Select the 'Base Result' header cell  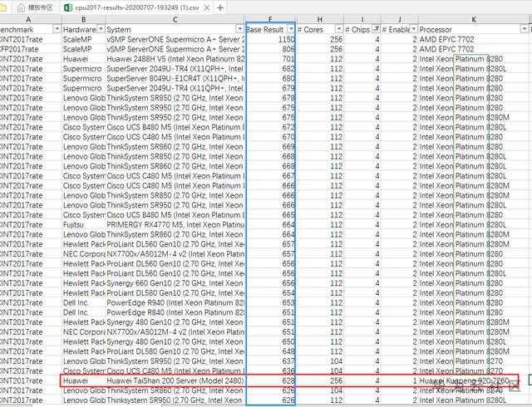tap(270, 30)
